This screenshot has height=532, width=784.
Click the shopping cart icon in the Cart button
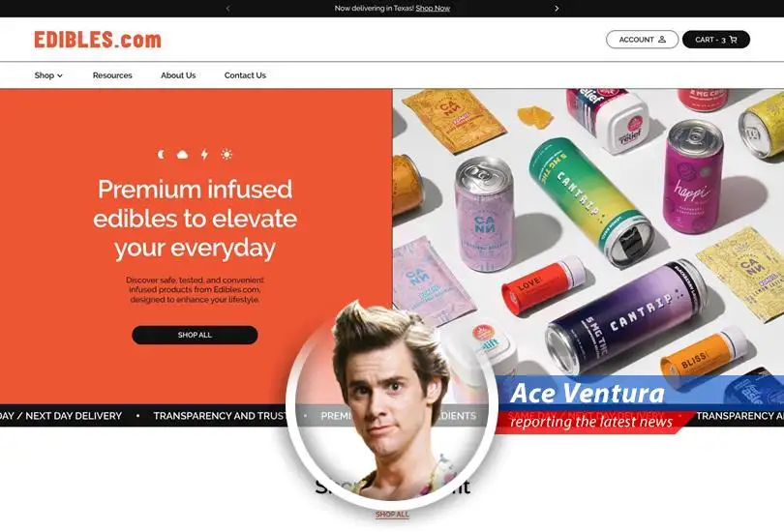pyautogui.click(x=733, y=40)
